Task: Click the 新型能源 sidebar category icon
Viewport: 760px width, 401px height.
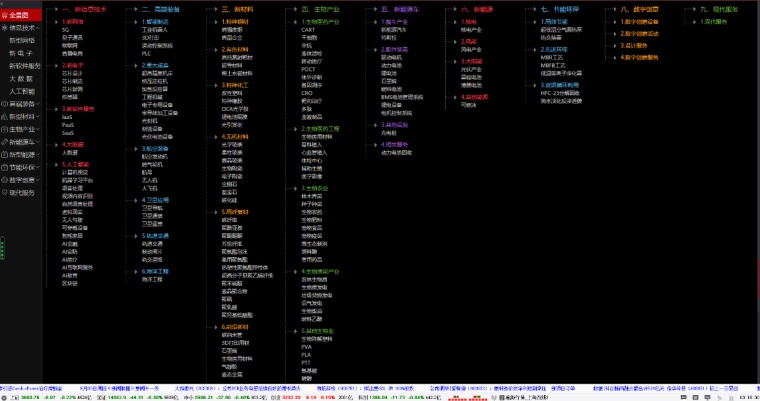Action: coord(5,155)
